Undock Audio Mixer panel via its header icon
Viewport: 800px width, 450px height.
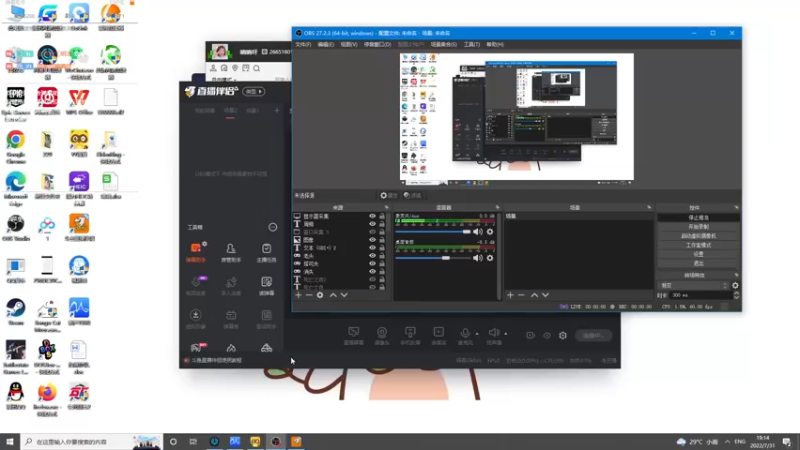click(497, 208)
